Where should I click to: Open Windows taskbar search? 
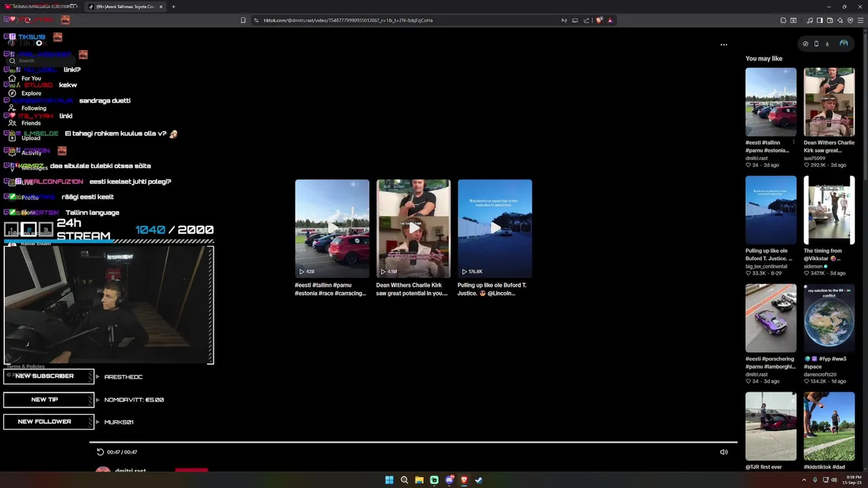coord(404,480)
